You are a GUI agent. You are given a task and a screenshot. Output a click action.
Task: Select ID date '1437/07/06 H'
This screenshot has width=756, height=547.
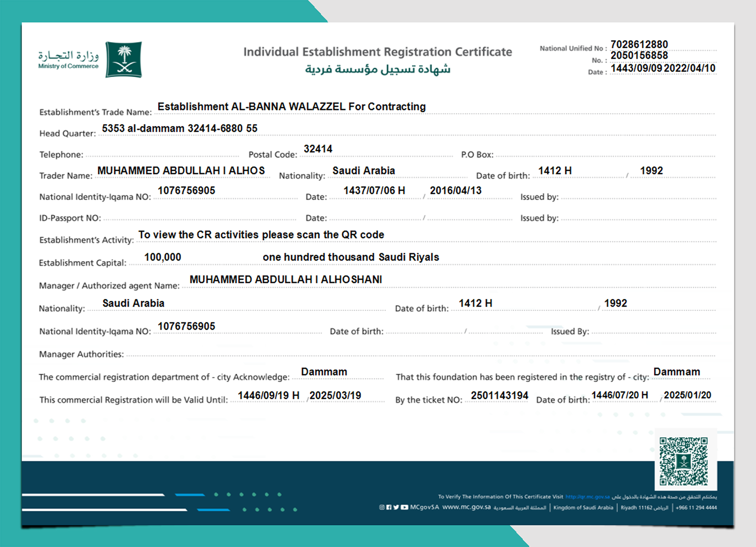(374, 191)
